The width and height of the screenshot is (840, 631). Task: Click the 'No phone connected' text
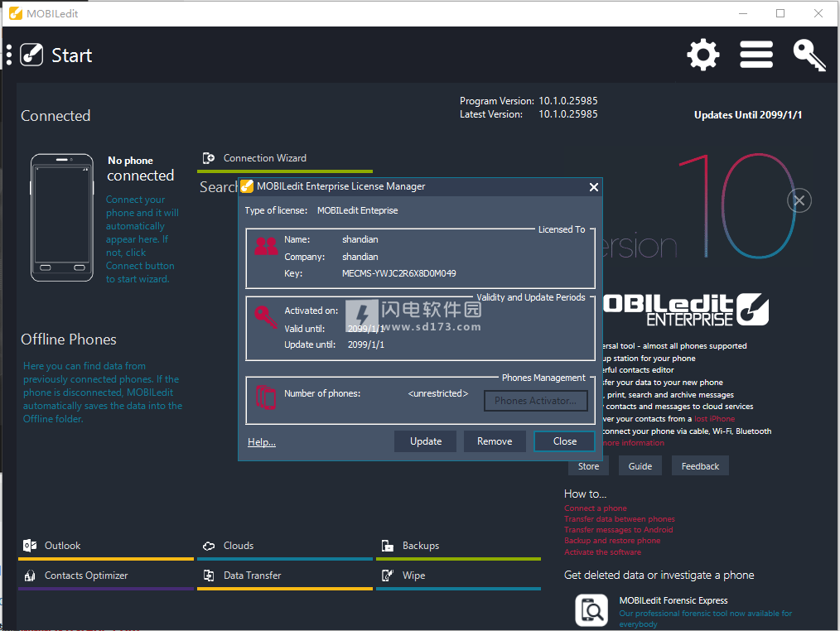click(x=140, y=169)
